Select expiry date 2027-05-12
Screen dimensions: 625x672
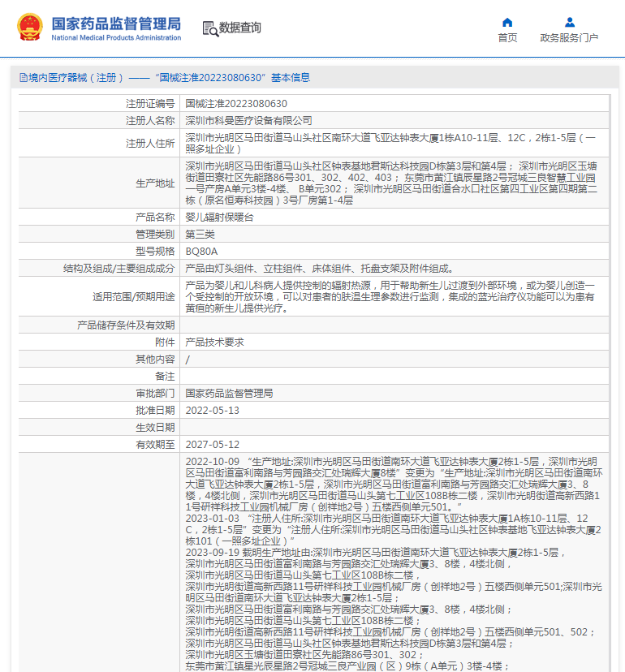click(x=212, y=445)
